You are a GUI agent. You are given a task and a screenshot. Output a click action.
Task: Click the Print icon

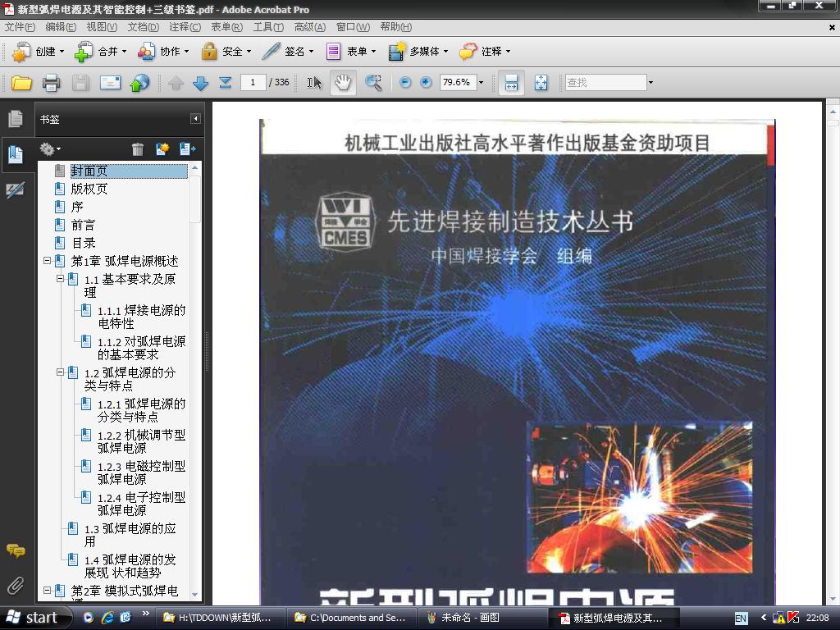click(52, 83)
